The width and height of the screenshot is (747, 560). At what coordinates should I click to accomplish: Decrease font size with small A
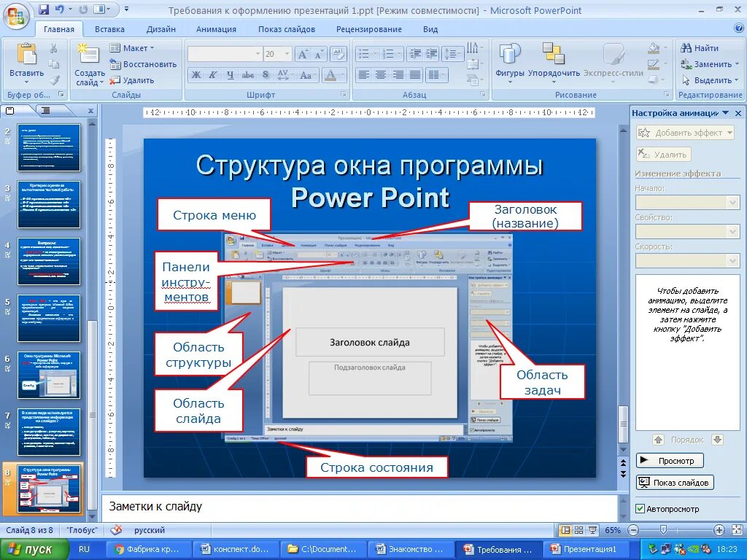[319, 54]
